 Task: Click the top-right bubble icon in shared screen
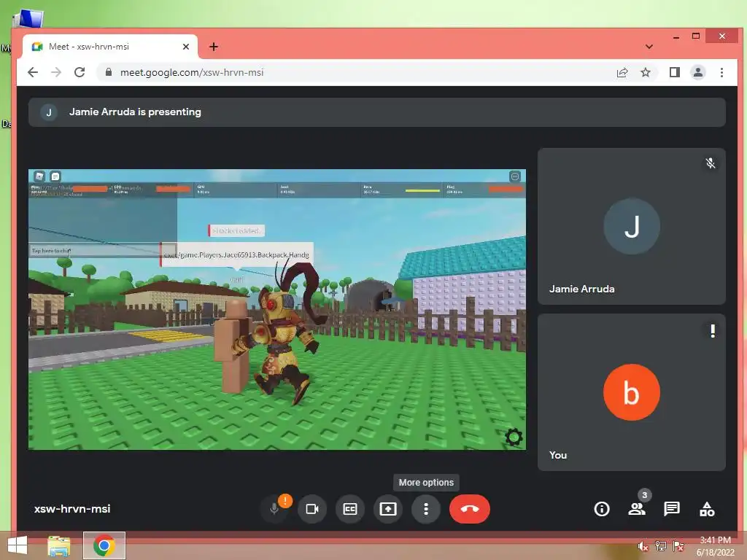click(x=515, y=176)
